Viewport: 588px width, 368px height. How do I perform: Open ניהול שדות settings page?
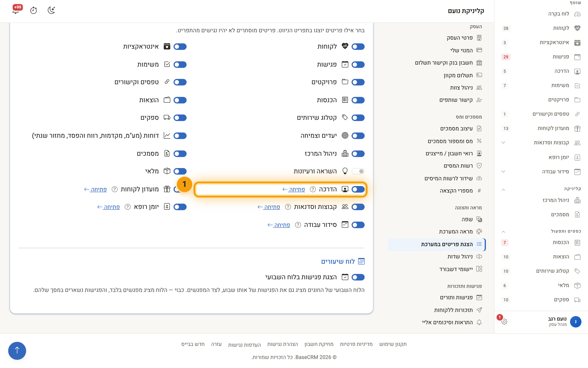[437, 257]
